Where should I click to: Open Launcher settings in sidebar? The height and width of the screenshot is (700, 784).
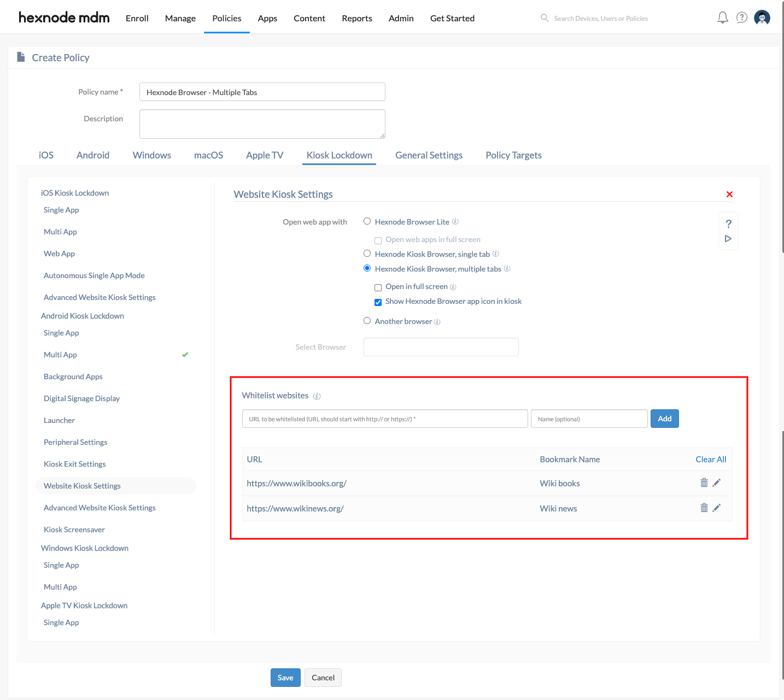pos(59,420)
